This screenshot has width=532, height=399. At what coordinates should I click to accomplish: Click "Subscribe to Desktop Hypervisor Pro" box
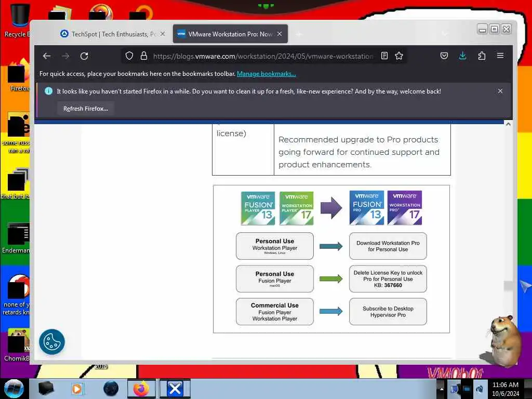[x=388, y=312]
